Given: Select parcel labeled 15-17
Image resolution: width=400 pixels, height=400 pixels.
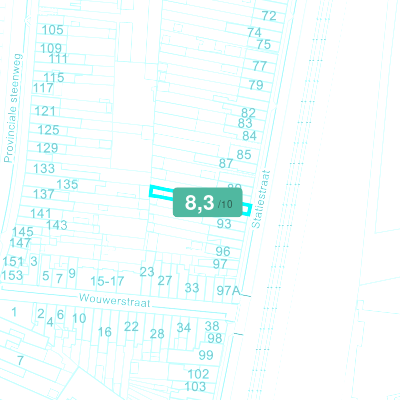Looking at the screenshot, I should [x=107, y=281].
